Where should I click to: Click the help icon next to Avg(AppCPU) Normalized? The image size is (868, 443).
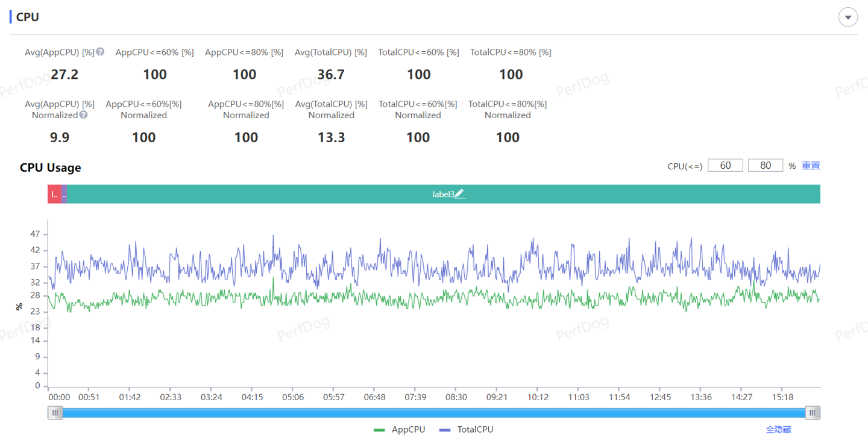[x=84, y=115]
